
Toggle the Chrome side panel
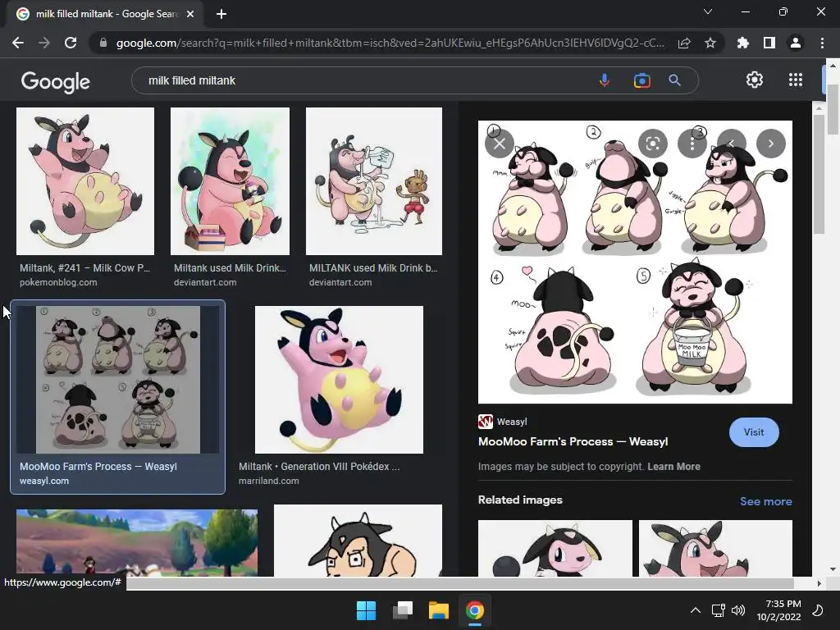pos(769,43)
